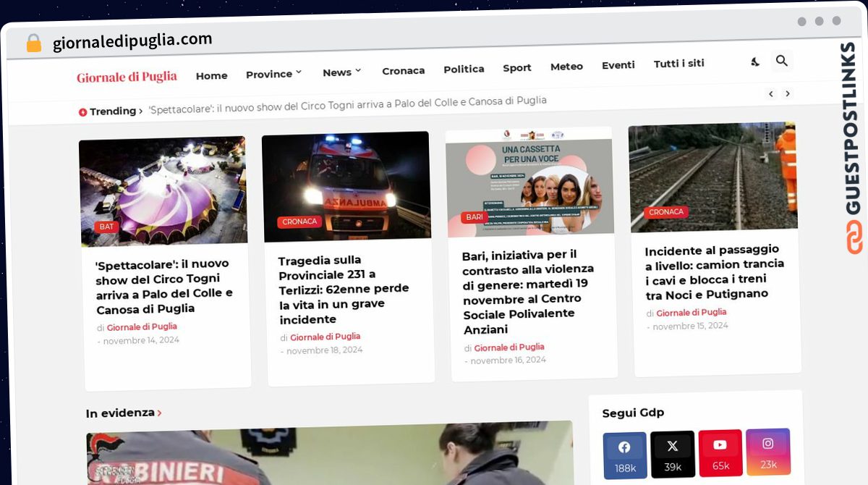This screenshot has height=485, width=868.
Task: Click CRONACA tag on ambulance image
Action: pos(299,222)
